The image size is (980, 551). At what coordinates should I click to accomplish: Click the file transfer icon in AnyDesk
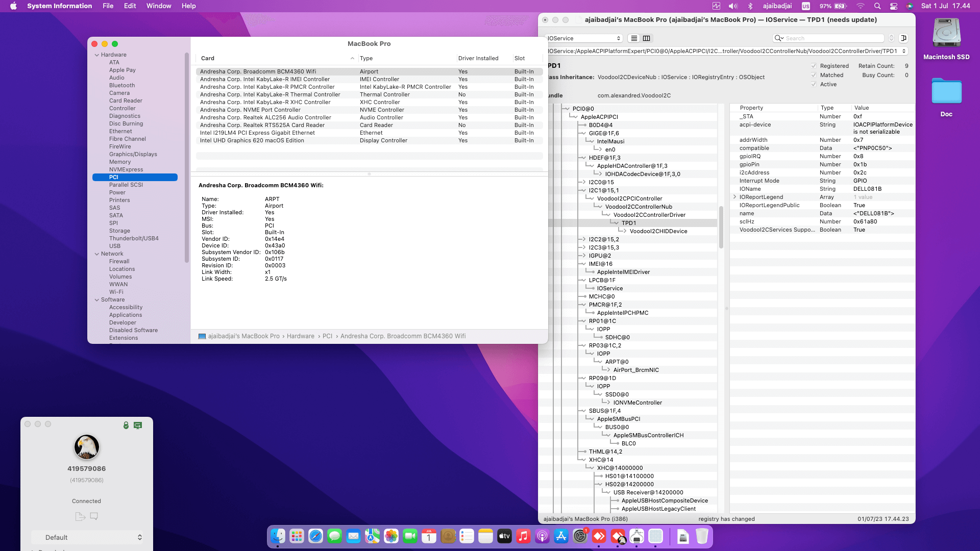[80, 516]
